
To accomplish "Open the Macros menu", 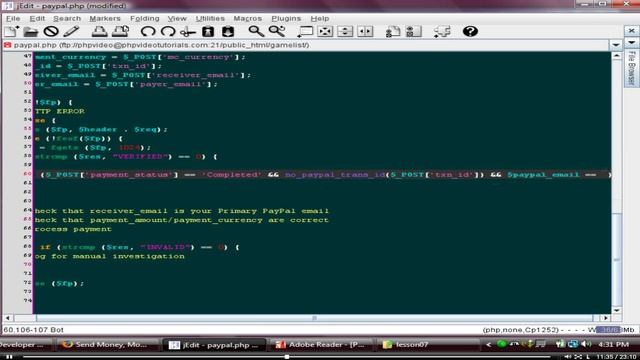I will tap(247, 18).
